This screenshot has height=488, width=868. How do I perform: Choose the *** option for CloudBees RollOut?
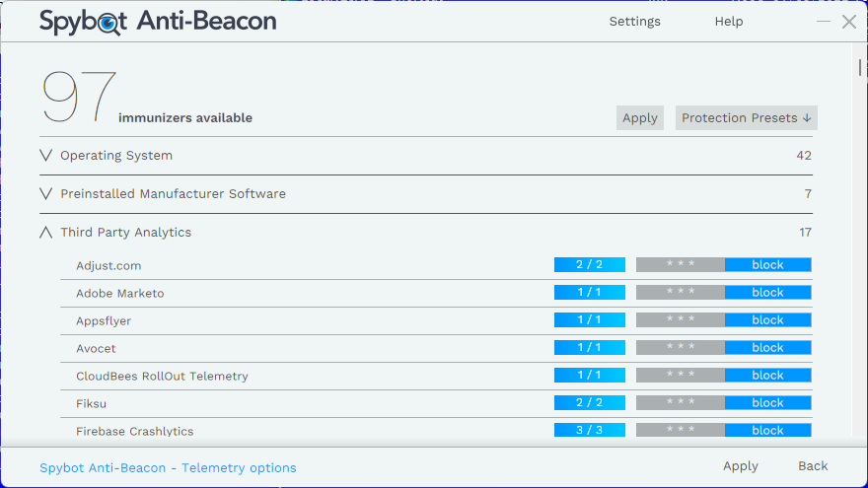pyautogui.click(x=681, y=376)
